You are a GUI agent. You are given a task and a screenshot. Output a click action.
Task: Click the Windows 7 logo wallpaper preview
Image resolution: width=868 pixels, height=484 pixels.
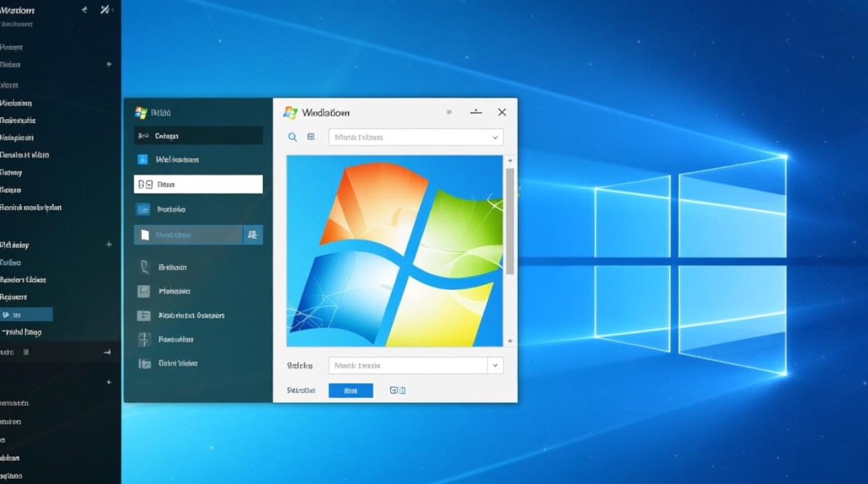pyautogui.click(x=394, y=250)
